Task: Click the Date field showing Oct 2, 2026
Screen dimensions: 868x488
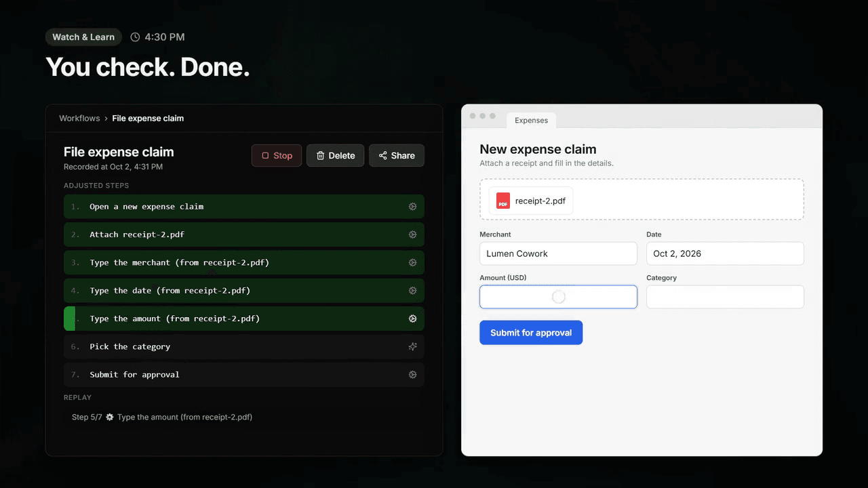Action: point(725,253)
